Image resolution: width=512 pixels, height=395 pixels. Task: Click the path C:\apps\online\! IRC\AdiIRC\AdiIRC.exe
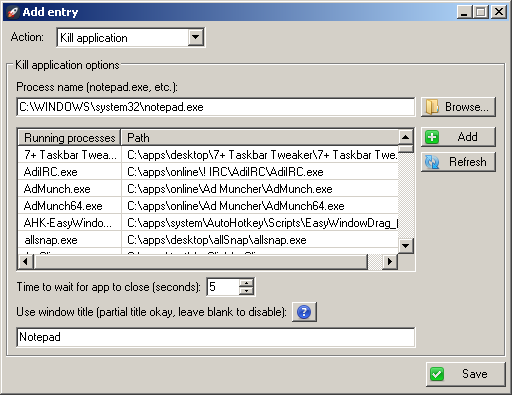[x=225, y=172]
